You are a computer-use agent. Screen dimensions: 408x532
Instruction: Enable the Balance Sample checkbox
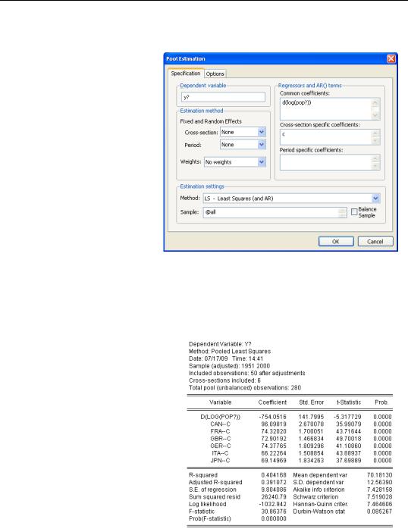pyautogui.click(x=354, y=212)
